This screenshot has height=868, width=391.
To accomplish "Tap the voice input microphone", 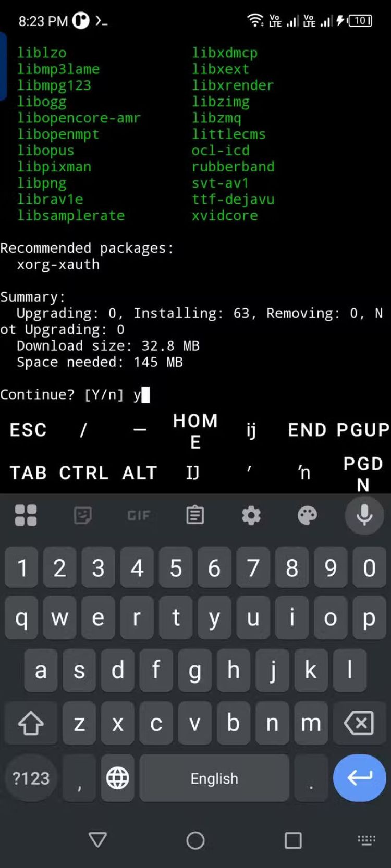I will pos(364,515).
